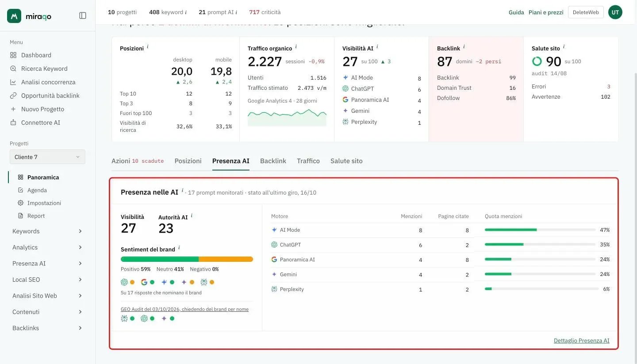
Task: Expand the Analytics section
Action: click(47, 247)
